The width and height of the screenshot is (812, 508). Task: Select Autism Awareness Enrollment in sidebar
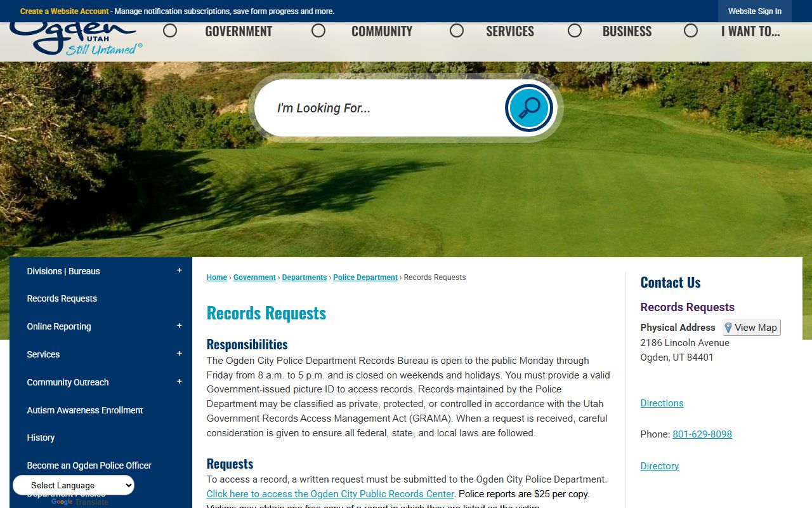[85, 410]
